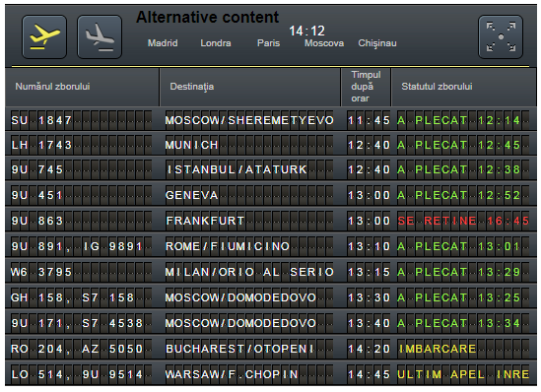Viewport: 541px width, 392px height.
Task: Click the Timpul după orar column header
Action: [x=366, y=87]
